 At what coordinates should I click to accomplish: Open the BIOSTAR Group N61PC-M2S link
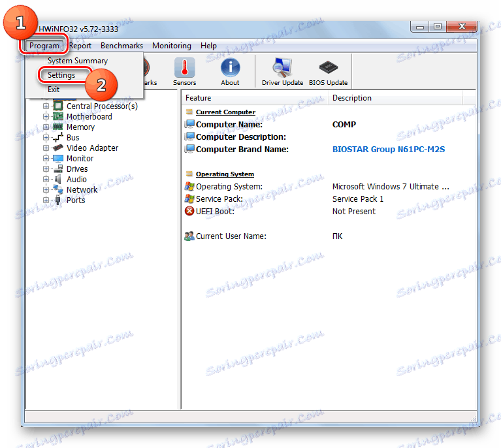[389, 150]
